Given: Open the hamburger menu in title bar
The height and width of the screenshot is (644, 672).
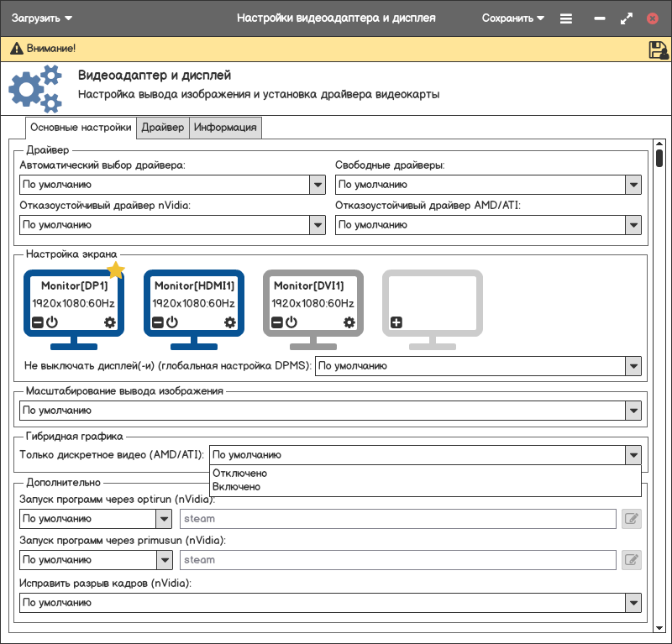Looking at the screenshot, I should coord(566,18).
